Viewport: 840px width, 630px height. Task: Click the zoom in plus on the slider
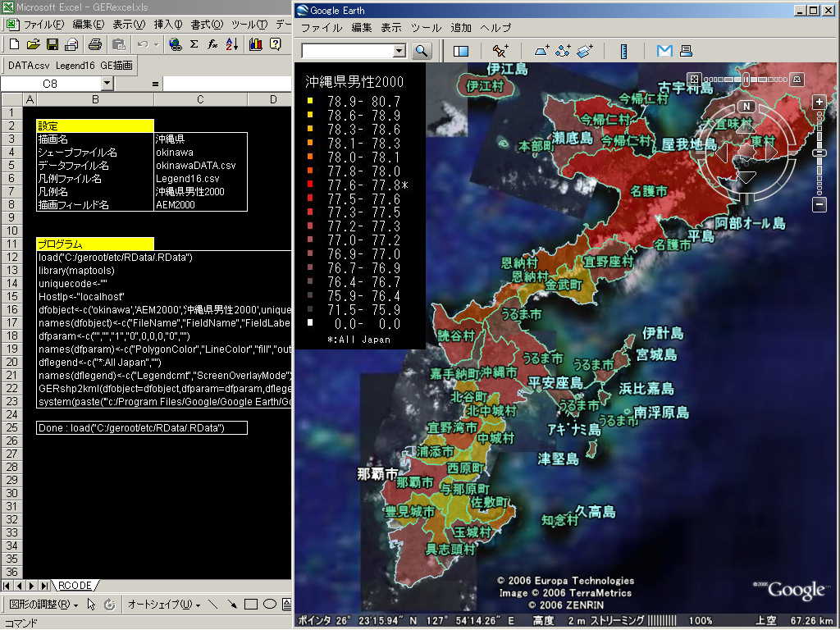click(819, 102)
